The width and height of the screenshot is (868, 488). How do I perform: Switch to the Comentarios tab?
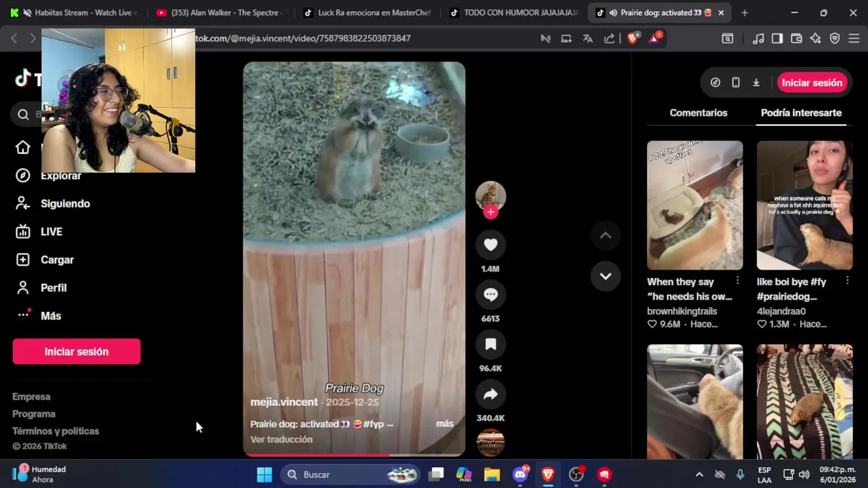coord(698,113)
